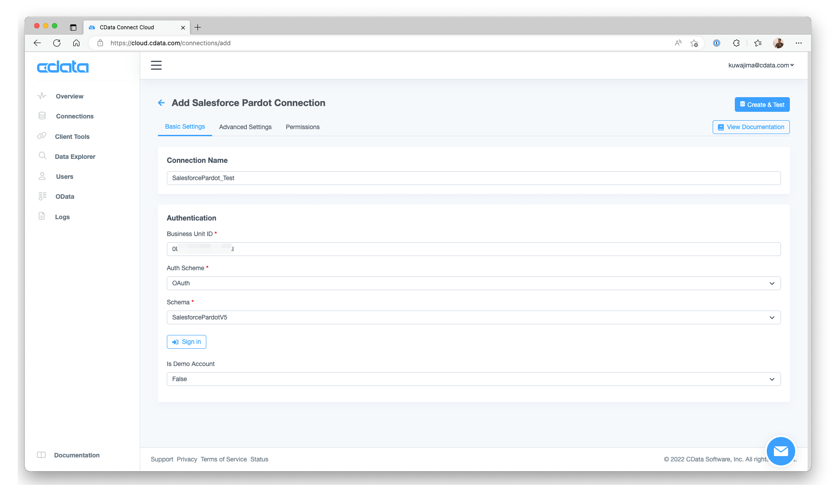Open Logs in the sidebar

[62, 217]
